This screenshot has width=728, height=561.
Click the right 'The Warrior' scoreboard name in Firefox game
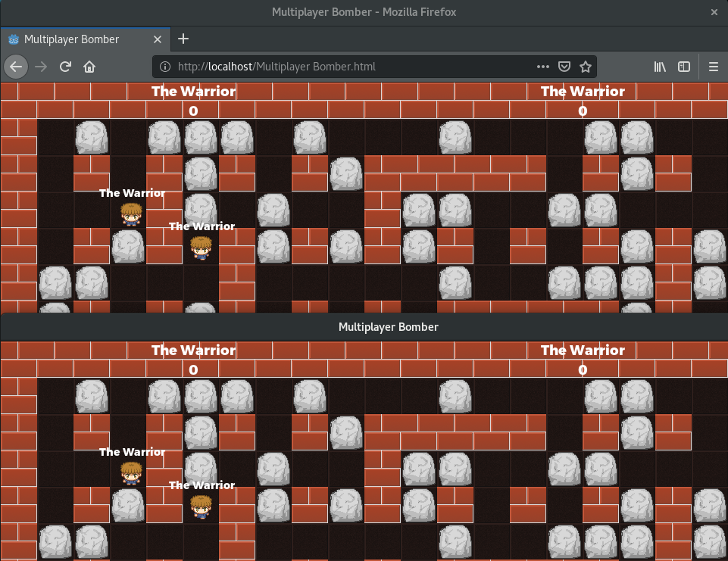click(x=583, y=92)
